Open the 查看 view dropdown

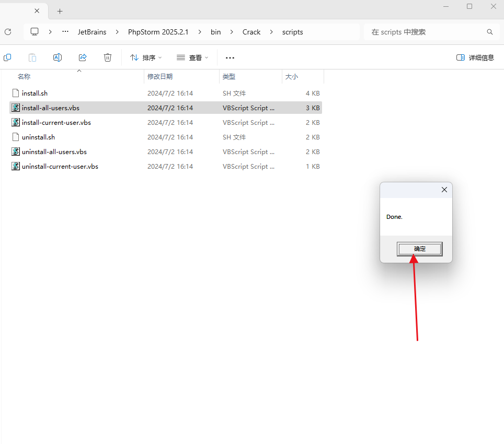pos(192,58)
